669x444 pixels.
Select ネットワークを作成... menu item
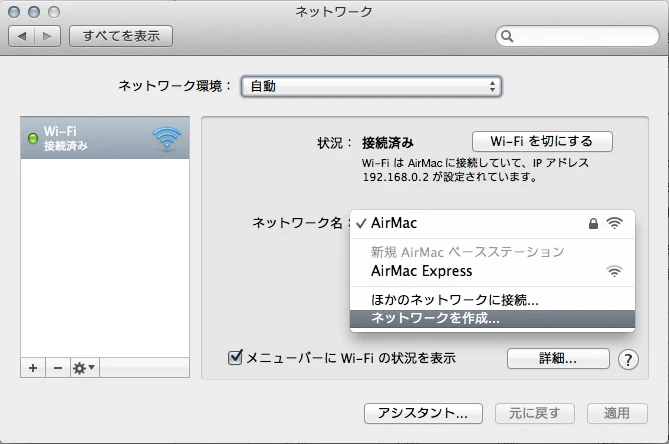click(492, 319)
